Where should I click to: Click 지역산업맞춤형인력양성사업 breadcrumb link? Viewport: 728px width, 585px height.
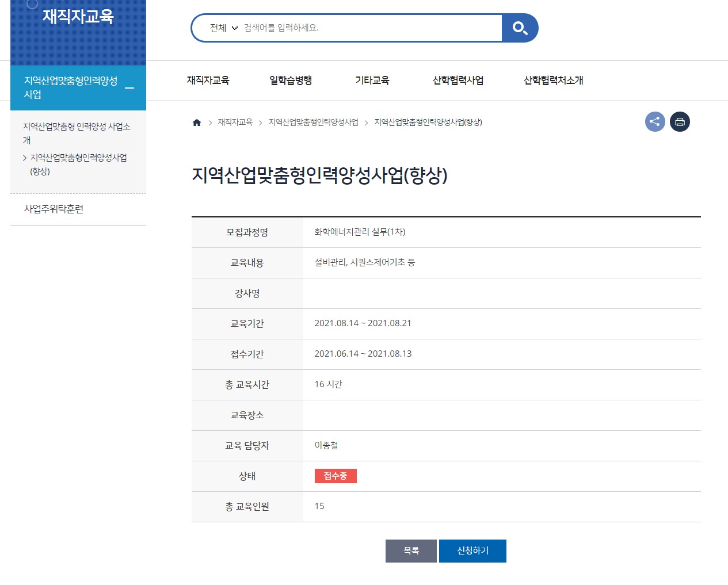click(313, 123)
